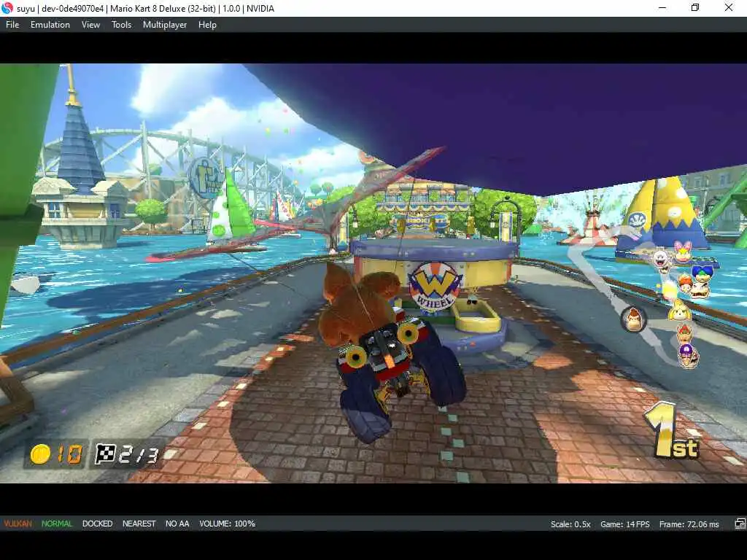Screen dimensions: 747x560
Task: Click Donkey Kong's minimap player icon
Action: [x=634, y=319]
